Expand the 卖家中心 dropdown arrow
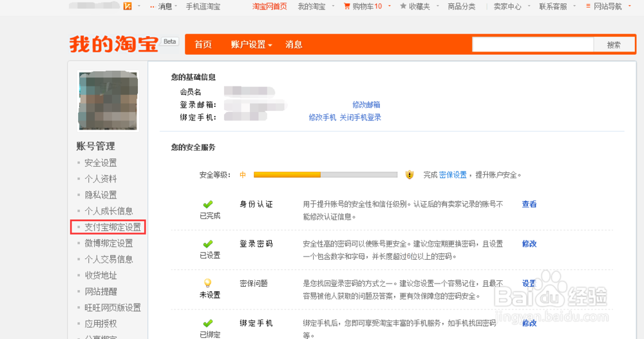Screen dimensions: 644x339 [x=529, y=6]
